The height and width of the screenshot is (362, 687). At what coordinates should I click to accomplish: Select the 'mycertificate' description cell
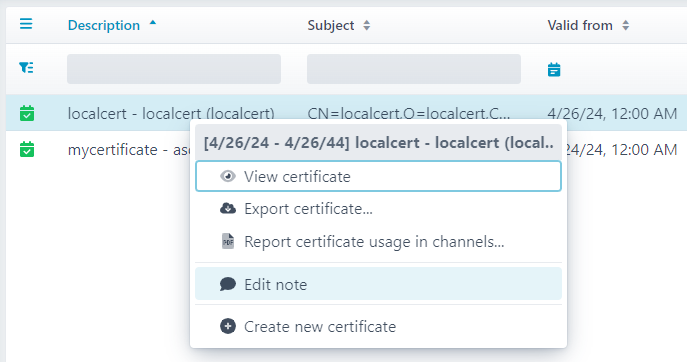[129, 150]
